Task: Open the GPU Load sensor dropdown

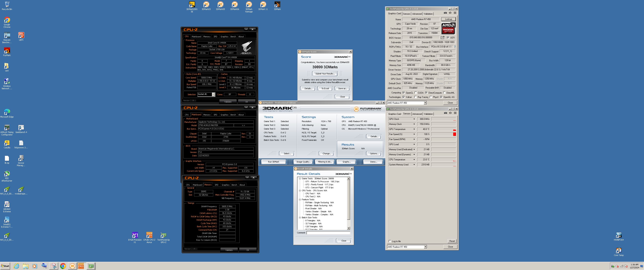Action: [414, 145]
